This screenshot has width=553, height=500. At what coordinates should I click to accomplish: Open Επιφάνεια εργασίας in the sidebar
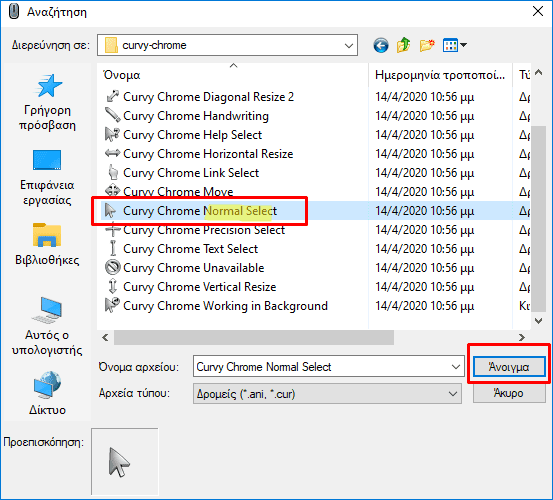(x=47, y=177)
